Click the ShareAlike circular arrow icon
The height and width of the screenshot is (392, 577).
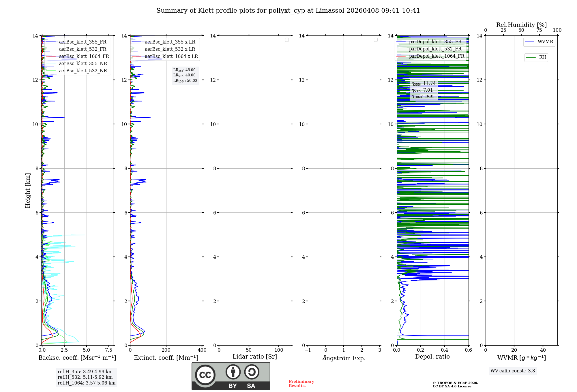(252, 372)
